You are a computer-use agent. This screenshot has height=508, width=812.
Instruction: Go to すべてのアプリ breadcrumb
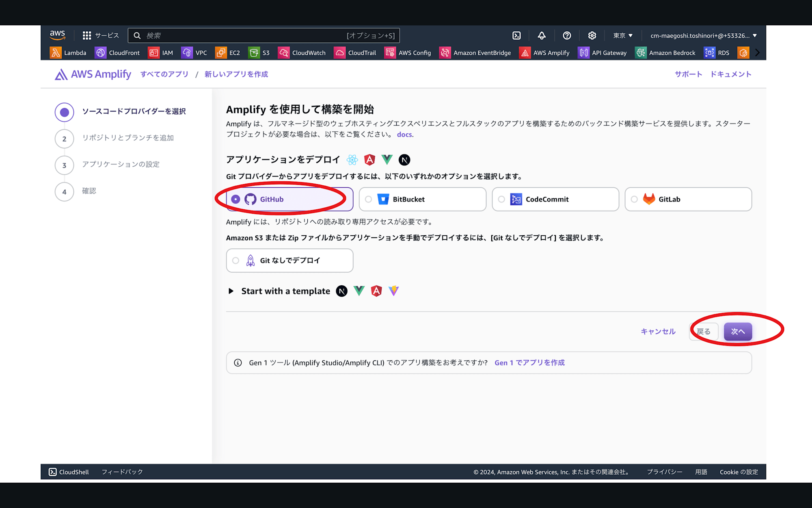[164, 74]
